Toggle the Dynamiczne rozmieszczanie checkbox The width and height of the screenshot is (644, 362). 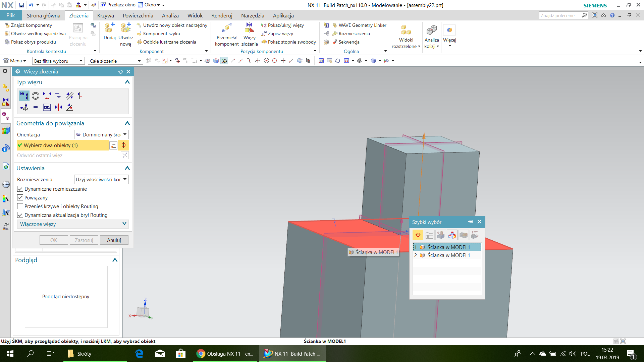[20, 189]
